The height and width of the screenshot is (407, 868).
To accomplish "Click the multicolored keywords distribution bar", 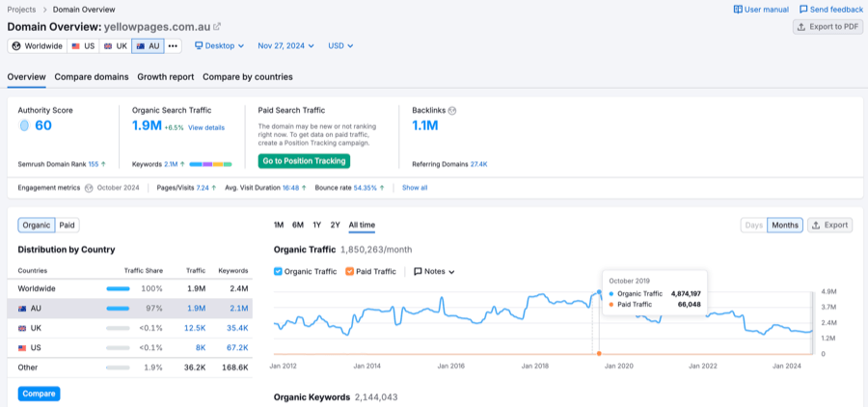I will (x=210, y=165).
